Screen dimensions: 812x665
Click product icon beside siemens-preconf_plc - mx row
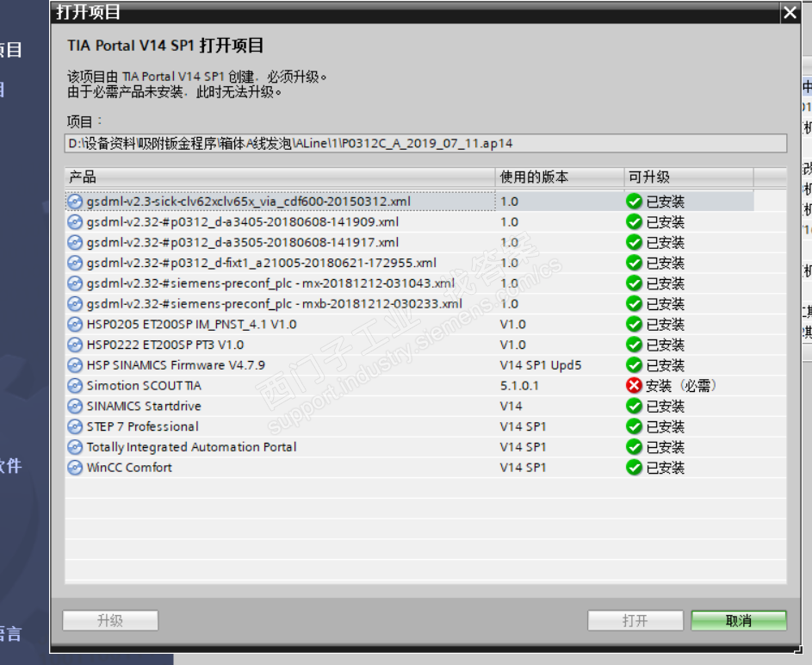[x=75, y=283]
